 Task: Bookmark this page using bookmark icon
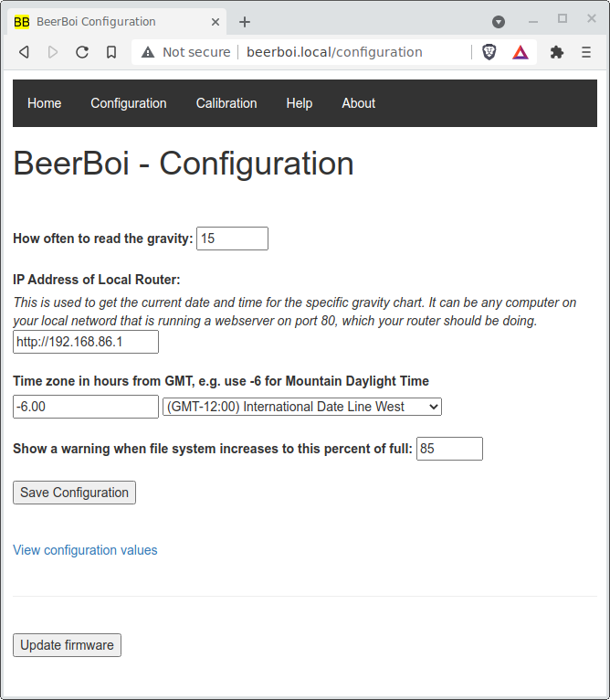(111, 52)
